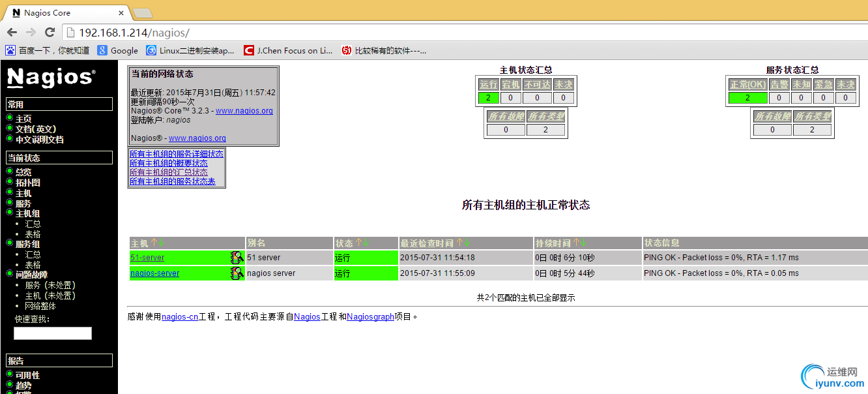Open www.nagios.org link beside Nagios Core 3.2.3
Viewport: 868px width, 394px height.
[244, 111]
